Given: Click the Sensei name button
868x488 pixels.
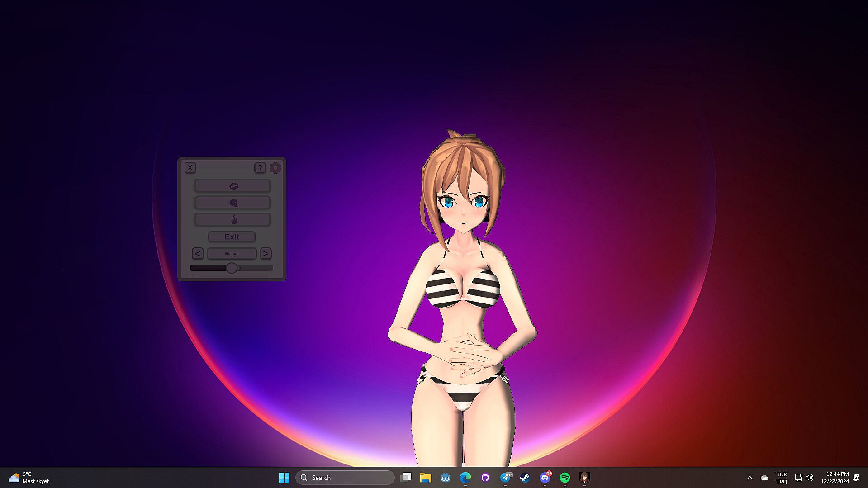Looking at the screenshot, I should click(x=232, y=254).
